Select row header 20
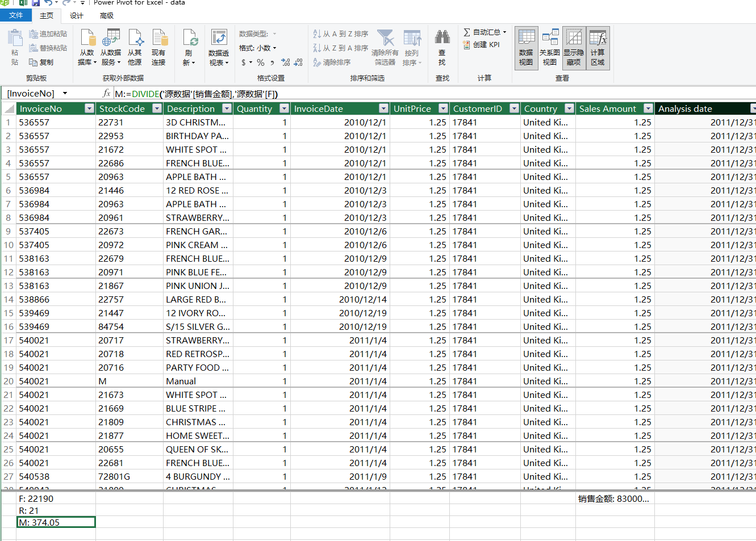The width and height of the screenshot is (756, 541). (9, 381)
